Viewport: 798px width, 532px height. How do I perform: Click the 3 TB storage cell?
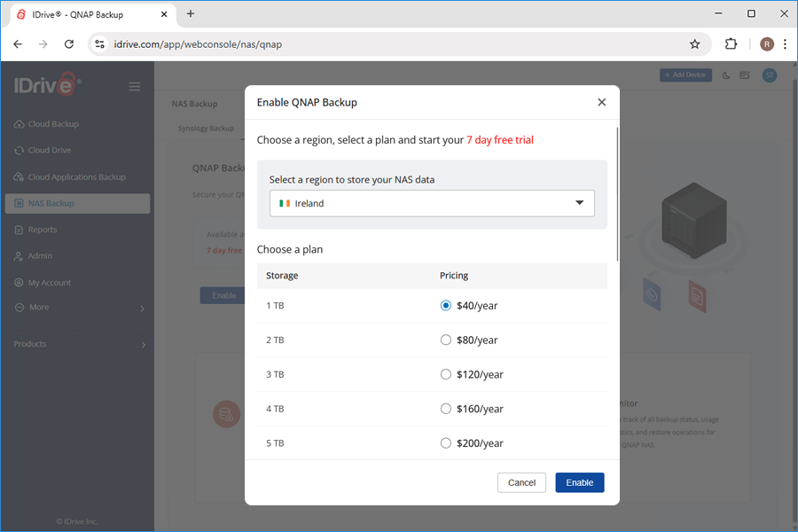pyautogui.click(x=275, y=374)
